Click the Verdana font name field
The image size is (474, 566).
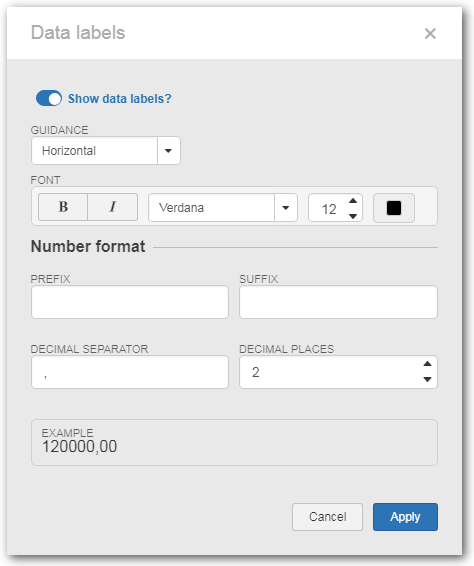[x=212, y=208]
